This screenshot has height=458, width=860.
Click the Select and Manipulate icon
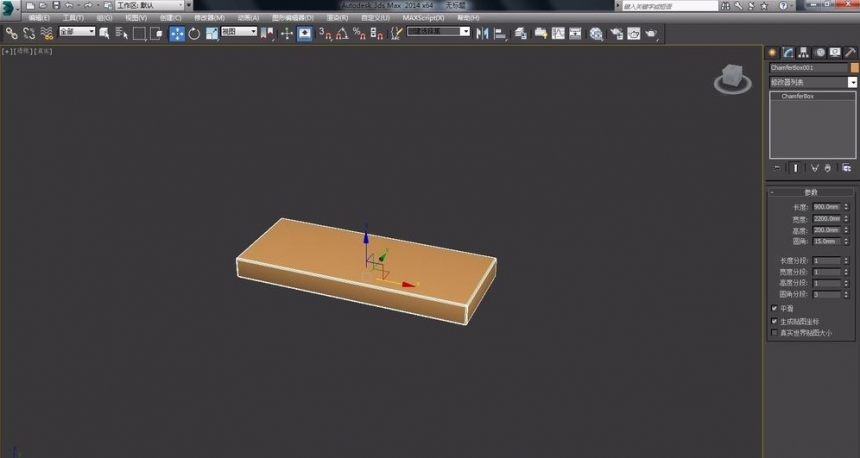coord(287,33)
